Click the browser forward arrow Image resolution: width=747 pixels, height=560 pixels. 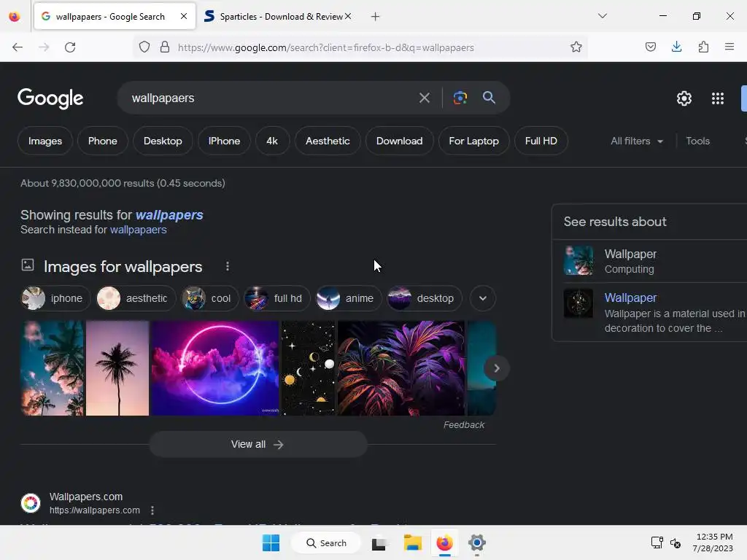[44, 47]
